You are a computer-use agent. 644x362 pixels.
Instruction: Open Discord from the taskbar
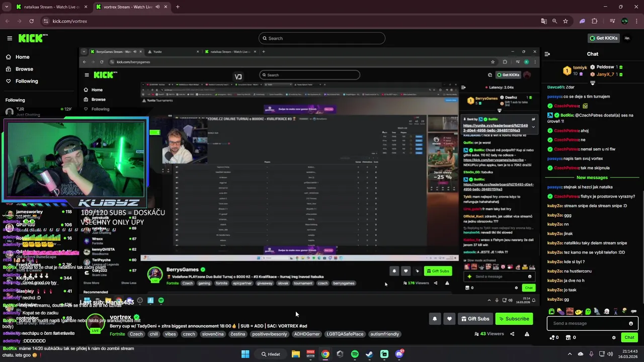[399, 354]
